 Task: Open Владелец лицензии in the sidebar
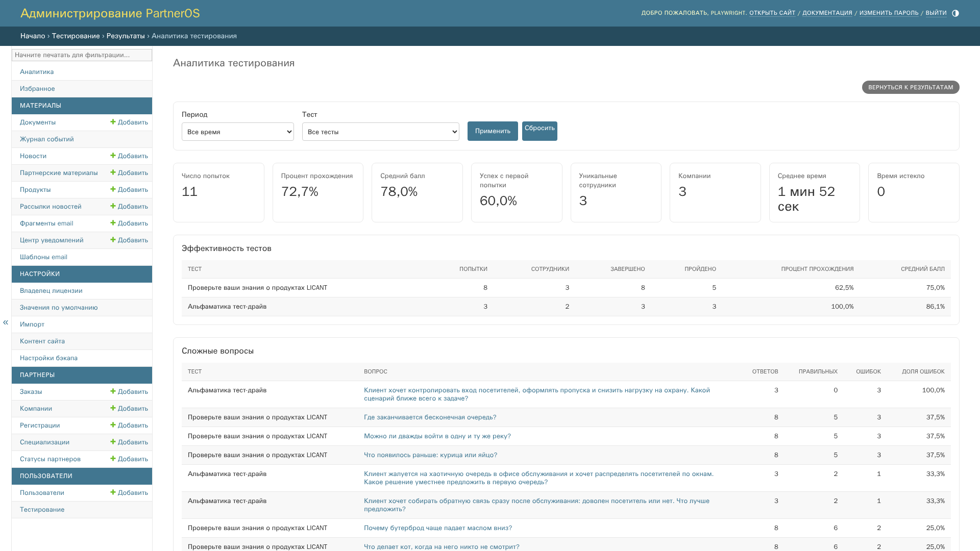tap(51, 291)
